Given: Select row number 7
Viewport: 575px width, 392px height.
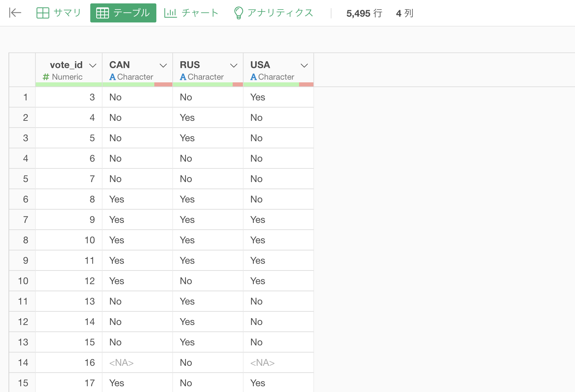Looking at the screenshot, I should (22, 220).
